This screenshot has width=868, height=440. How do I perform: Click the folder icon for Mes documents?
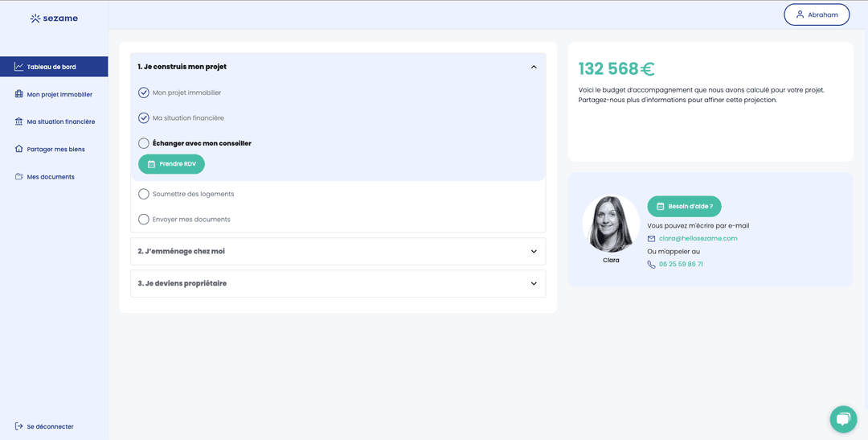[x=18, y=177]
